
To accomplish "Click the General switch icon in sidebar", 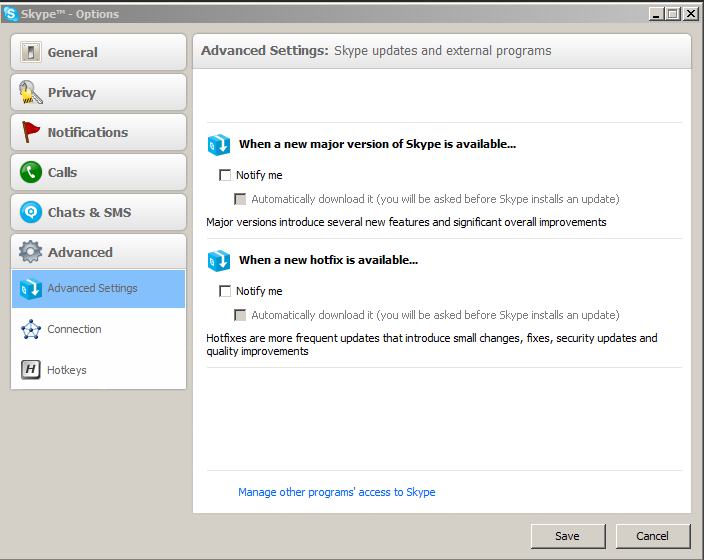I will [x=31, y=52].
